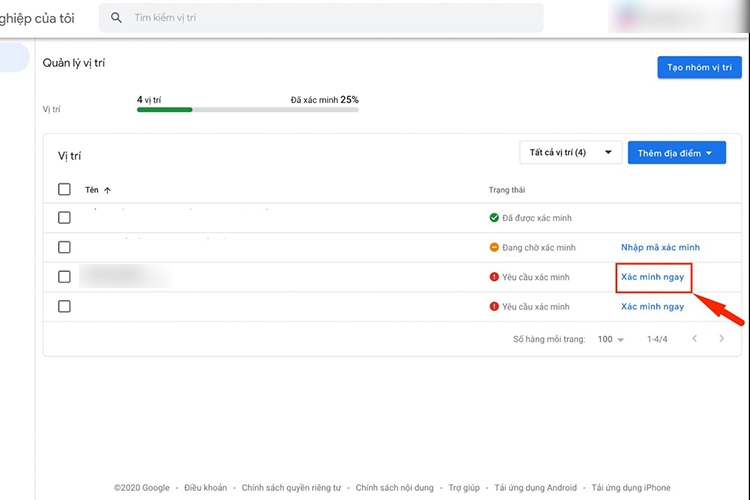Click the sort arrow beside Tên
Image resolution: width=750 pixels, height=500 pixels.
(108, 190)
